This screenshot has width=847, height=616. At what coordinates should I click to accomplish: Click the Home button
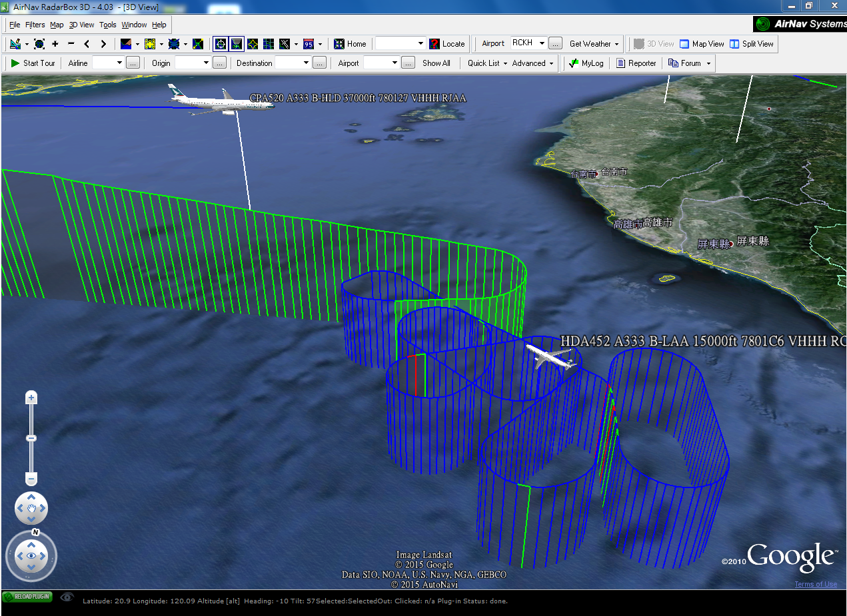coord(350,44)
